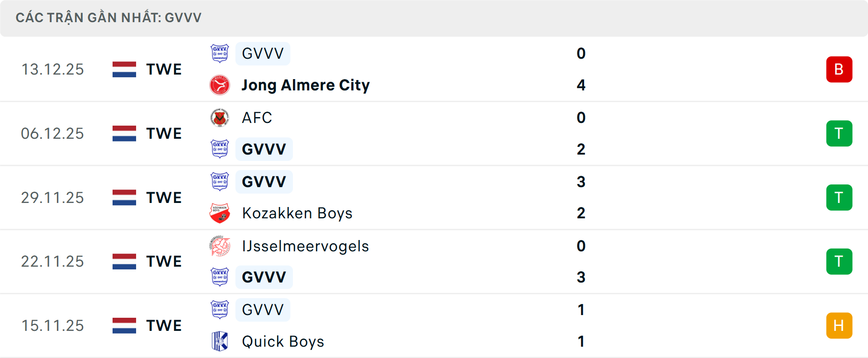
Task: Open the Kozakken Boys team link
Action: click(x=297, y=213)
